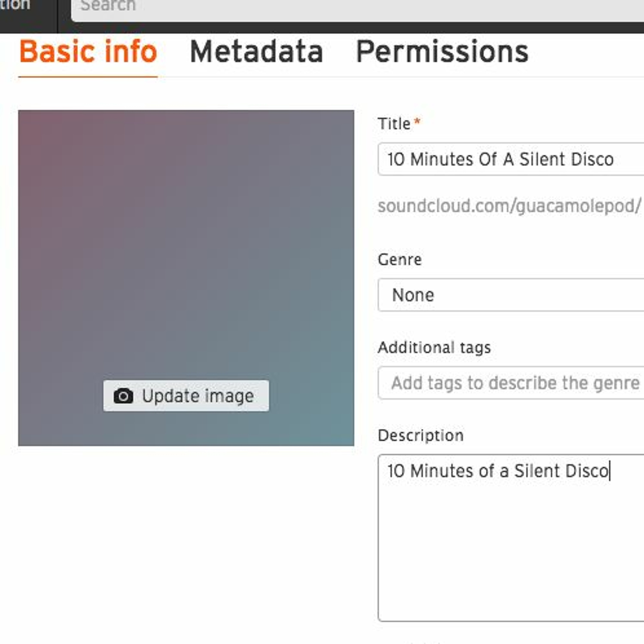Switch to the Metadata tab

(x=256, y=52)
